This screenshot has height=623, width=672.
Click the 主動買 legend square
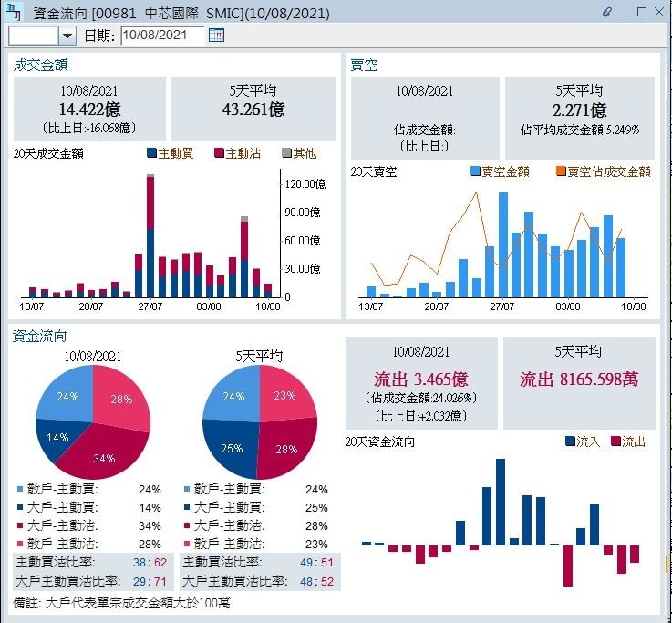(x=151, y=153)
